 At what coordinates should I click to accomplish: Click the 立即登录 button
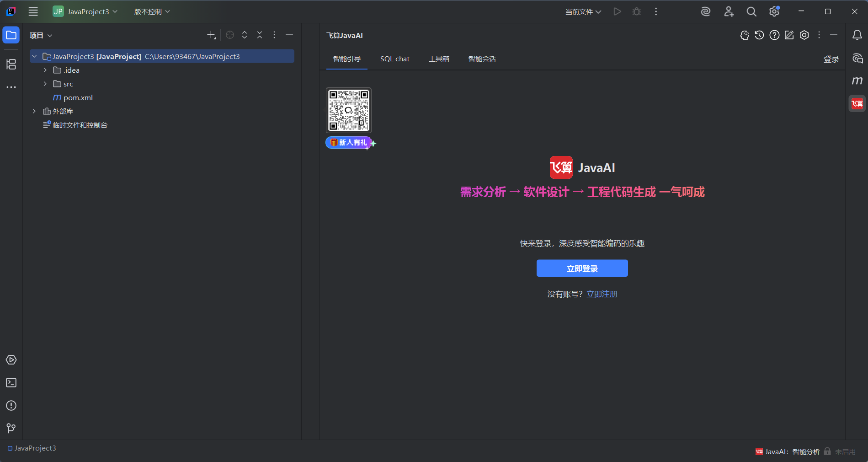coord(582,269)
